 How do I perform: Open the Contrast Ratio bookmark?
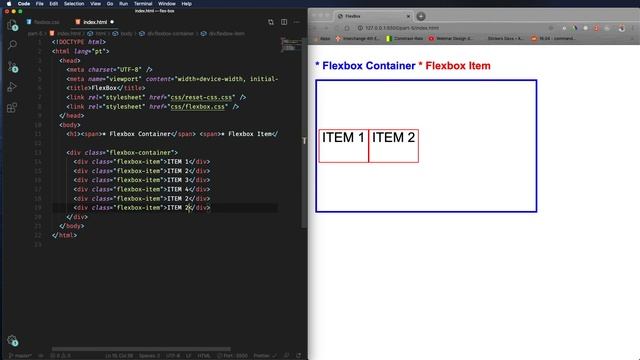coord(404,38)
